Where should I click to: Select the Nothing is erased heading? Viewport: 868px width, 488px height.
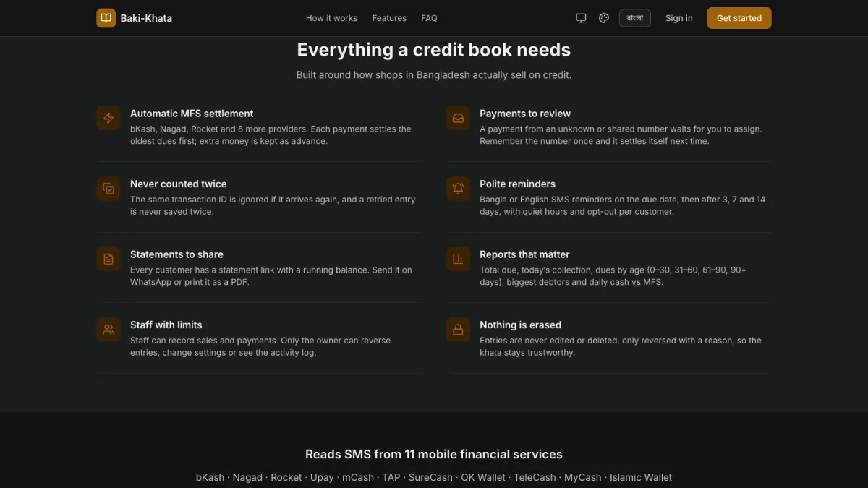[521, 325]
